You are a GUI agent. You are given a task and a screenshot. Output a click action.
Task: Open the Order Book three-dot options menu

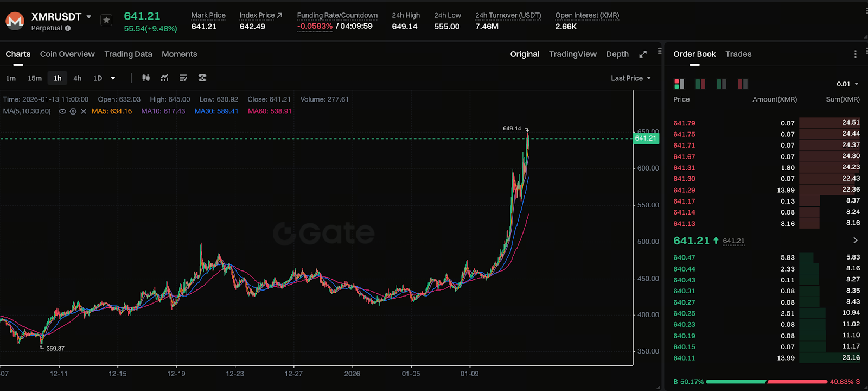click(856, 54)
